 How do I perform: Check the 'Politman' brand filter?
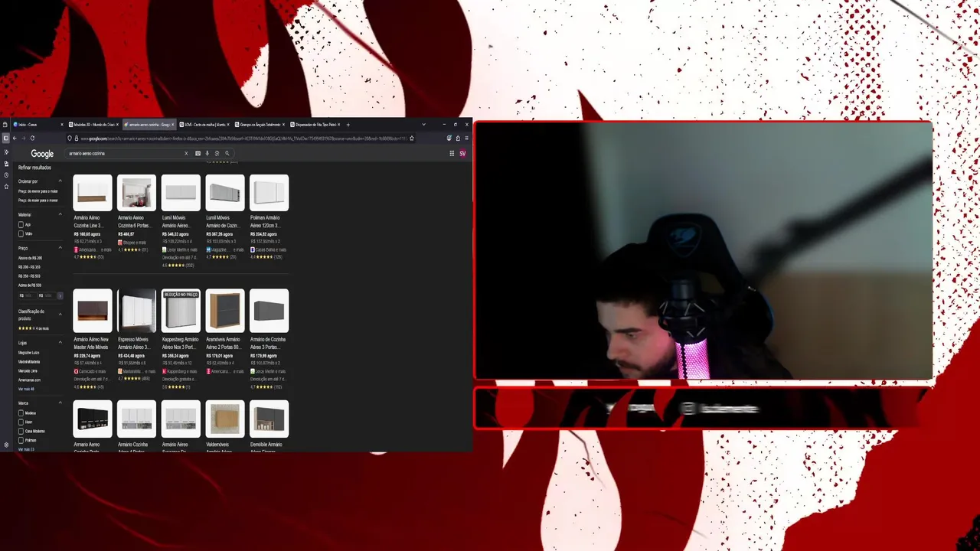tap(21, 440)
